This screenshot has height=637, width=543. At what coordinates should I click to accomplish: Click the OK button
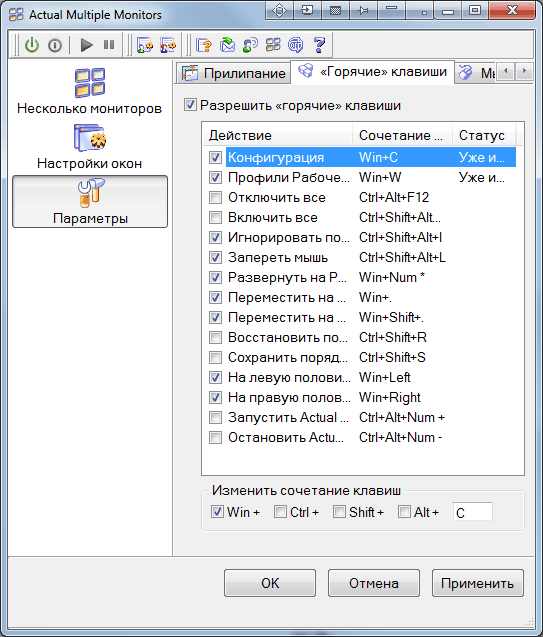(x=270, y=583)
